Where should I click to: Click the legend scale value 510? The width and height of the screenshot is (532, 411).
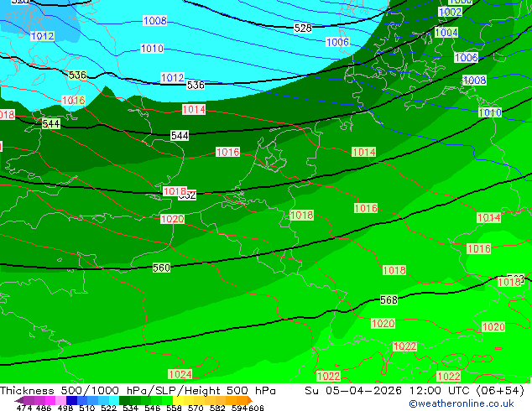point(87,408)
